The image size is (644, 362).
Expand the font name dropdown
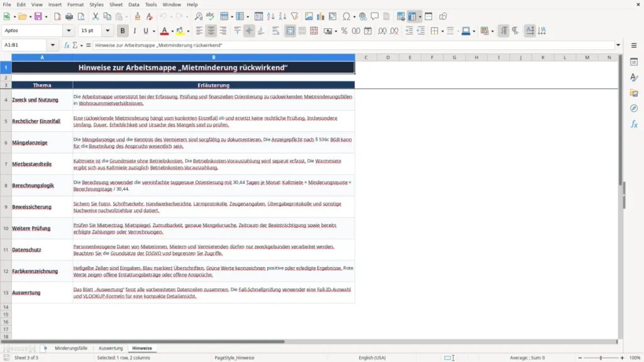click(69, 31)
